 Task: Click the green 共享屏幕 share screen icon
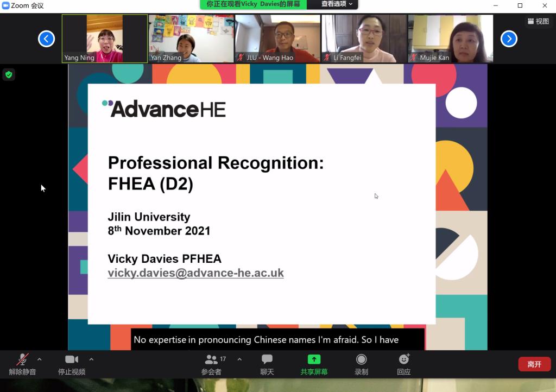point(314,359)
